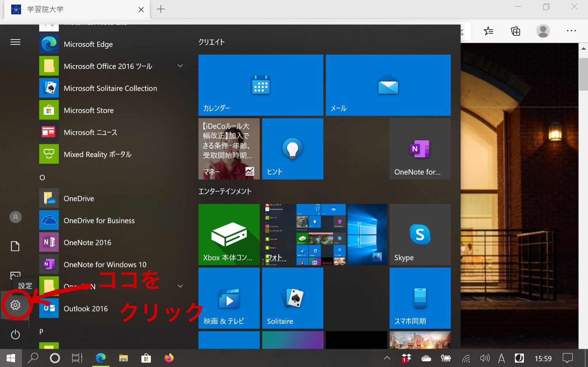Open network Wi-Fi tray icon
The image size is (588, 367).
pyautogui.click(x=466, y=359)
